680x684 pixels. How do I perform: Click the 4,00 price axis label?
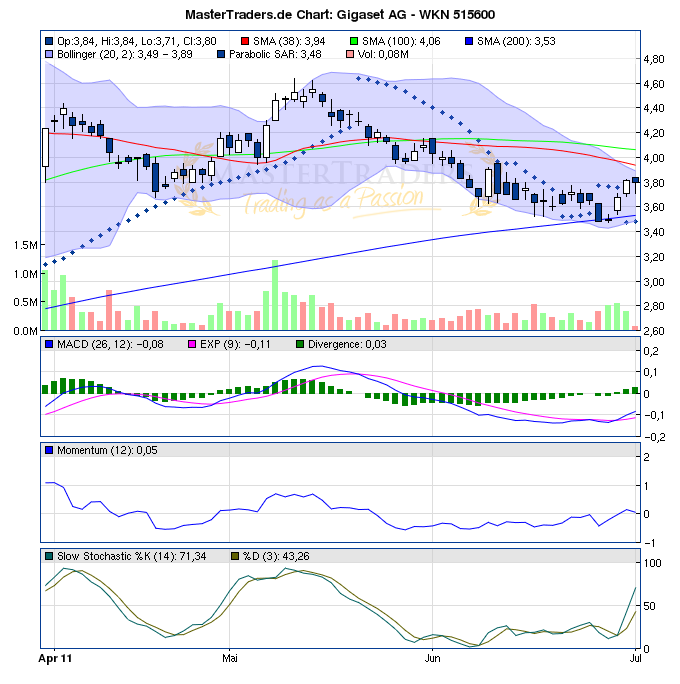tap(653, 158)
